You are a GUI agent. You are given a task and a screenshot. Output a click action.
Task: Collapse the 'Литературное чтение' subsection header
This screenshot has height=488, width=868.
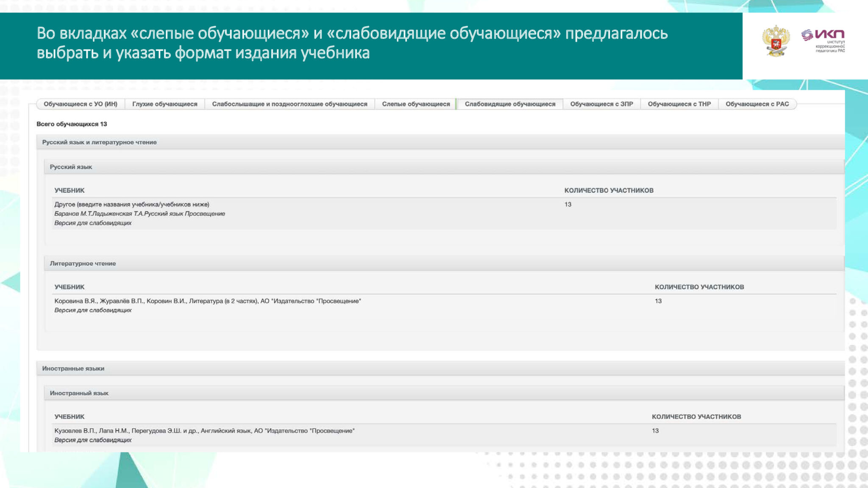(444, 263)
